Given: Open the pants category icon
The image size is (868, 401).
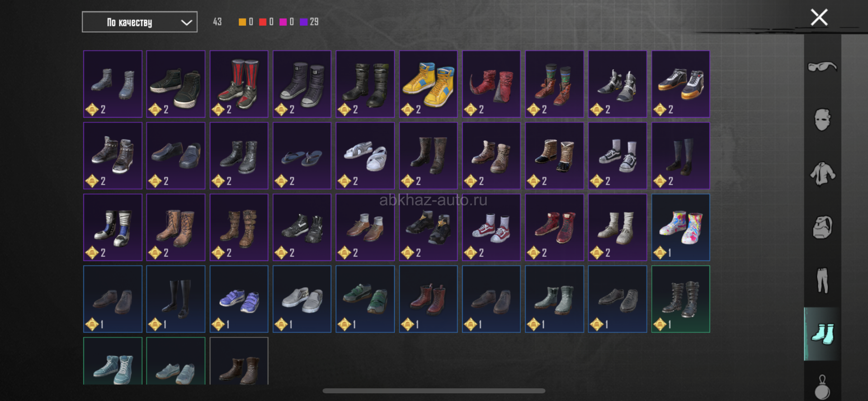Looking at the screenshot, I should coord(822,280).
